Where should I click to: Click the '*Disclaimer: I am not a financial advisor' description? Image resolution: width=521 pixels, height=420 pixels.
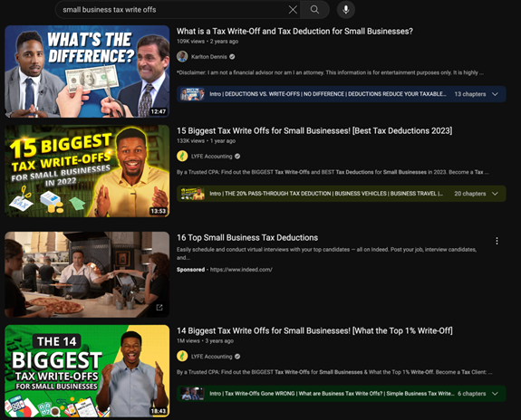(x=330, y=72)
